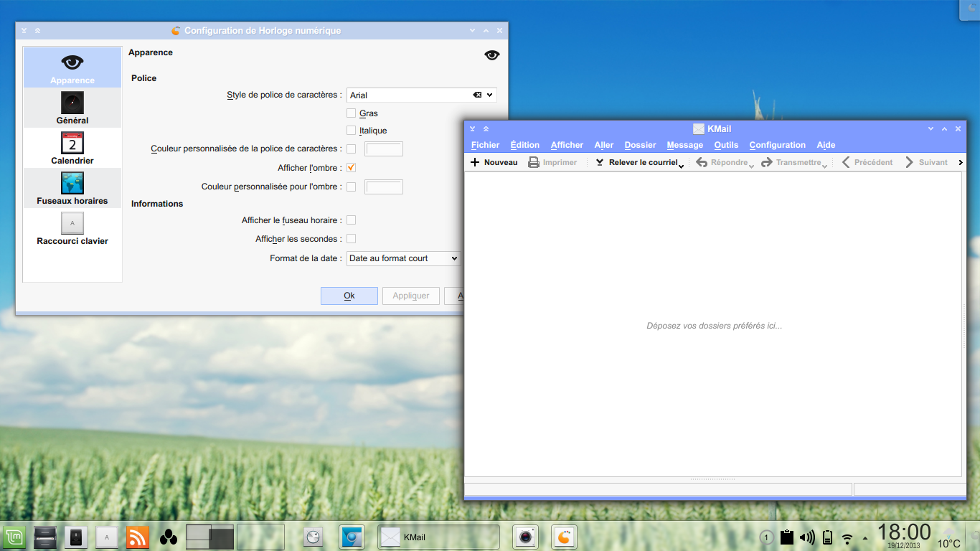Viewport: 980px width, 551px height.
Task: Pick the custom font color swatch
Action: click(x=384, y=149)
